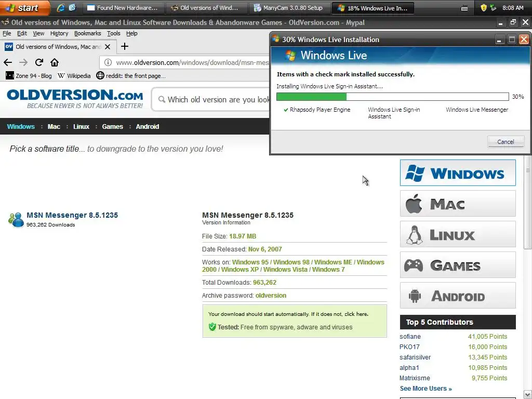Open a new tab with the plus icon
532x399 pixels.
(x=125, y=46)
